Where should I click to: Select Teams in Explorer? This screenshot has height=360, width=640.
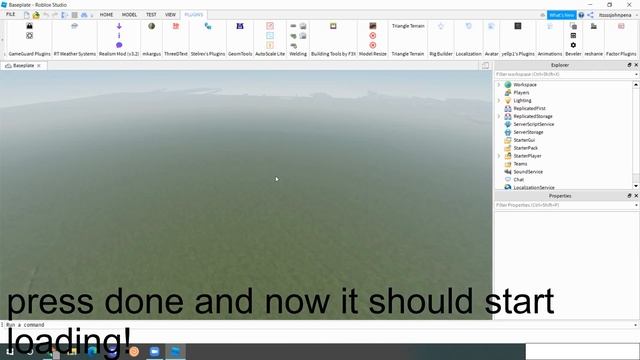coord(520,164)
